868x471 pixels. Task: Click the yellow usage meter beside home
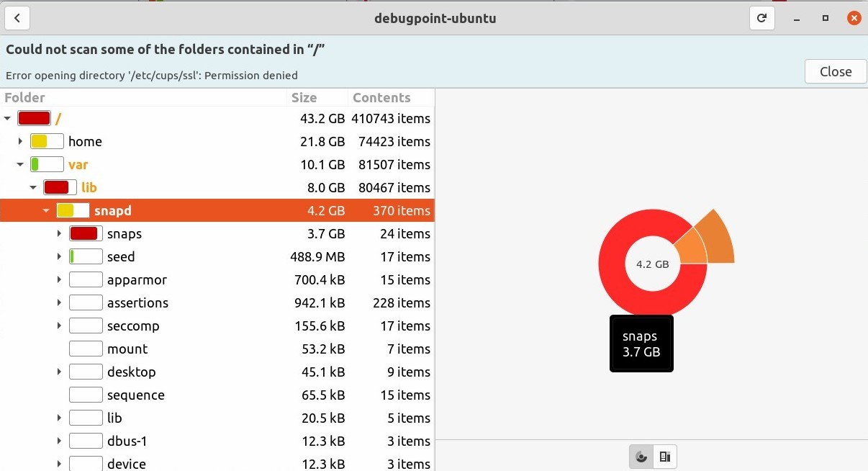[x=46, y=141]
